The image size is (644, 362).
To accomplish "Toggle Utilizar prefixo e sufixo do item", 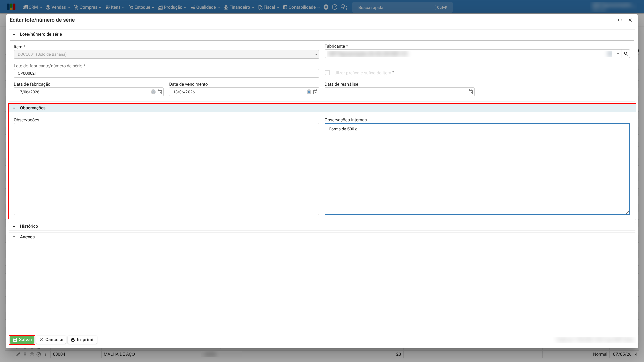I will click(327, 73).
